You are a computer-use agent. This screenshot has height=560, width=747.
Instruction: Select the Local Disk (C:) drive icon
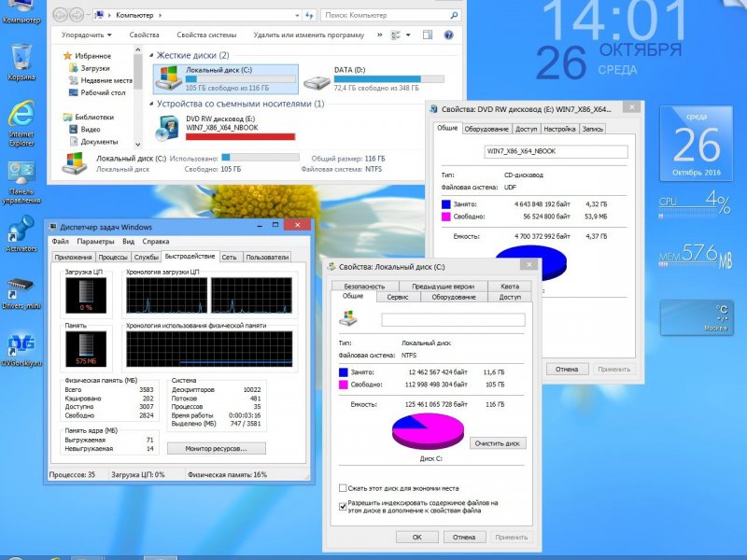click(169, 78)
